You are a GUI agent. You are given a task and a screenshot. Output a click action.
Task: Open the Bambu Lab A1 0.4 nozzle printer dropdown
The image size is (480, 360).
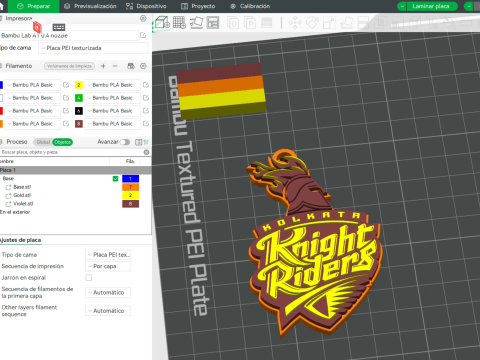(x=69, y=35)
